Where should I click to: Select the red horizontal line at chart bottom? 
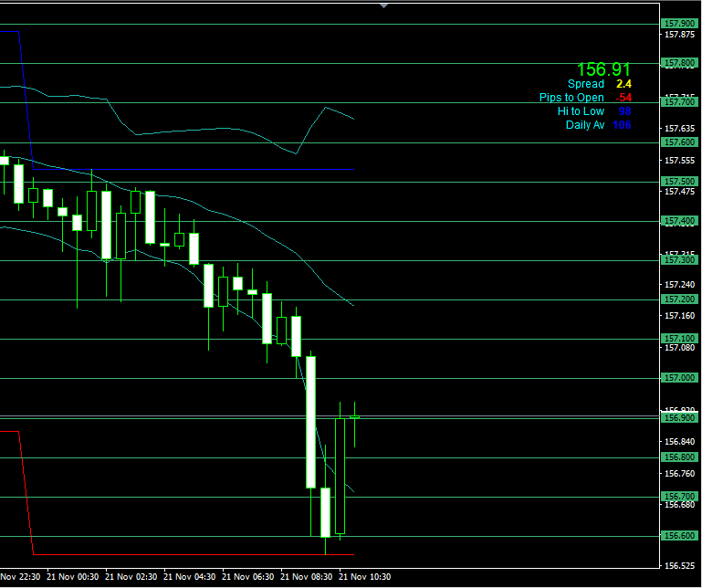tap(183, 554)
